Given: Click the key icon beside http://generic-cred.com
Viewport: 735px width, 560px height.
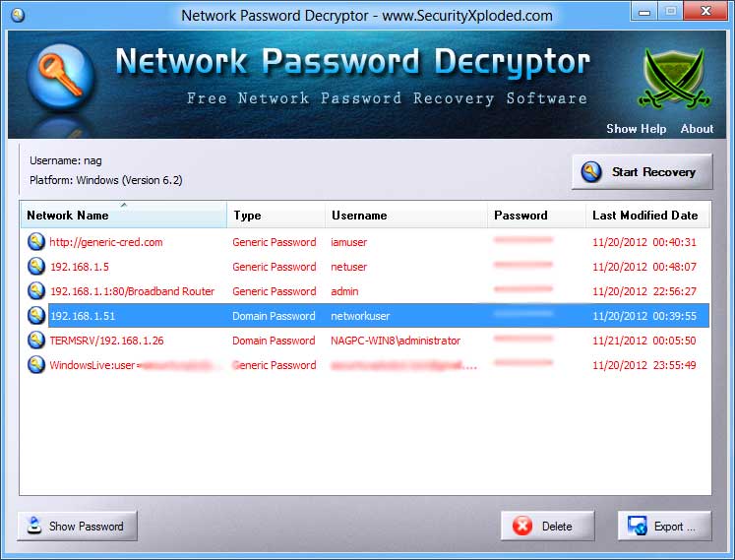Looking at the screenshot, I should (x=36, y=242).
